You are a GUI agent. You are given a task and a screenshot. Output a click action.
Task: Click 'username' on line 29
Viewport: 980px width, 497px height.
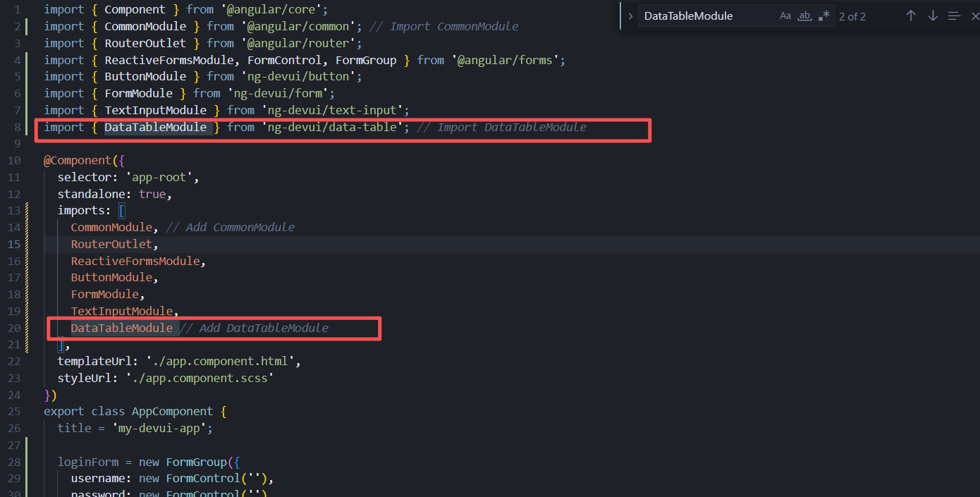[98, 479]
